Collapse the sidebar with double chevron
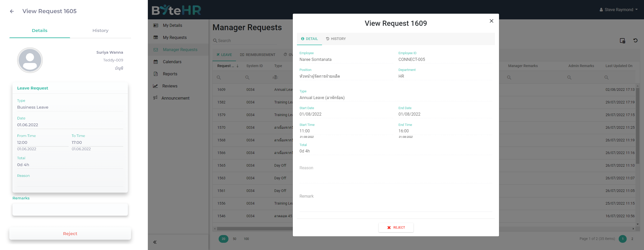Image resolution: width=644 pixels, height=250 pixels. (x=155, y=242)
